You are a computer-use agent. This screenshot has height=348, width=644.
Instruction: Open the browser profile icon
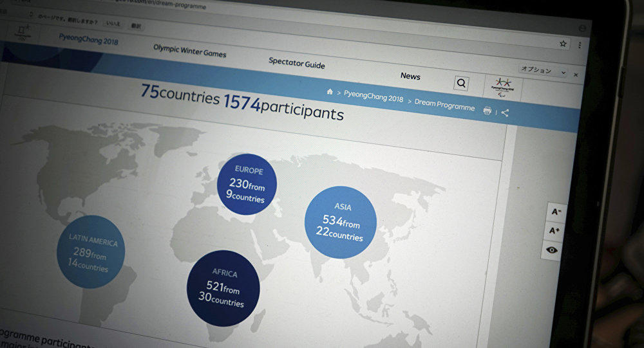(x=582, y=28)
